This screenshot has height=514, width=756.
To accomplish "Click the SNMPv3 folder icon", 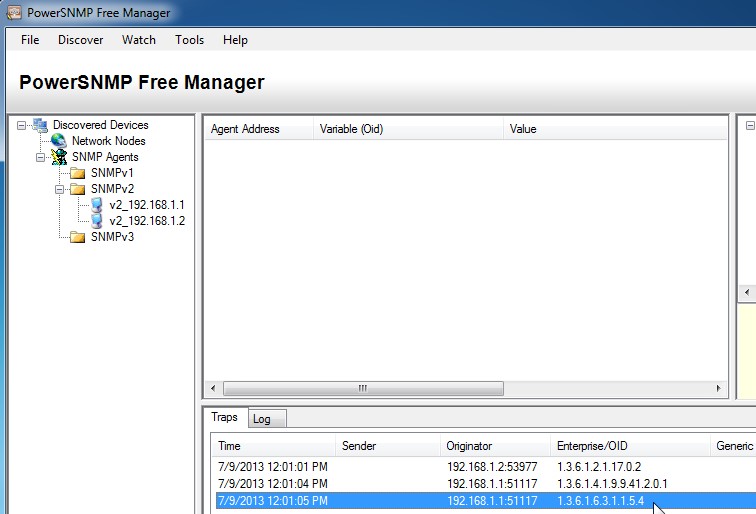I will (78, 237).
